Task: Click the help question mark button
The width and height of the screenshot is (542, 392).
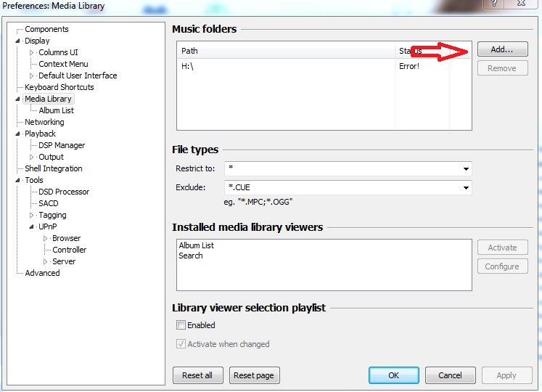Action: click(494, 4)
